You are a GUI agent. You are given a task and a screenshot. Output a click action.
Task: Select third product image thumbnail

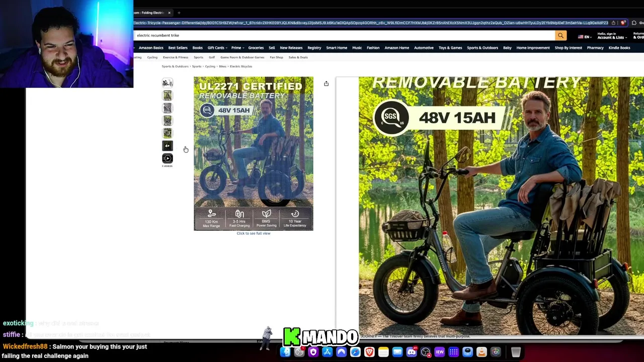pyautogui.click(x=168, y=108)
